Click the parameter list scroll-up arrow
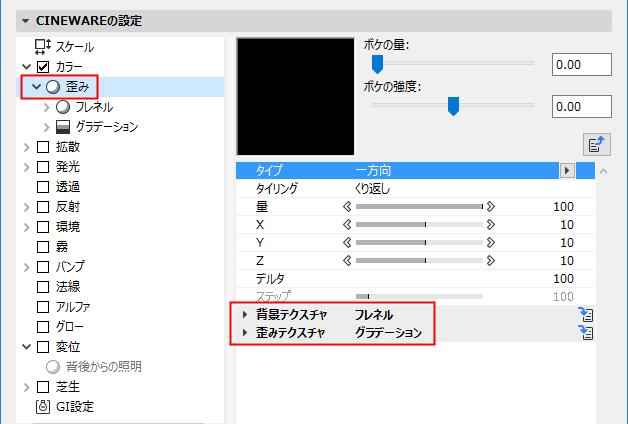This screenshot has height=424, width=628. pos(604,171)
